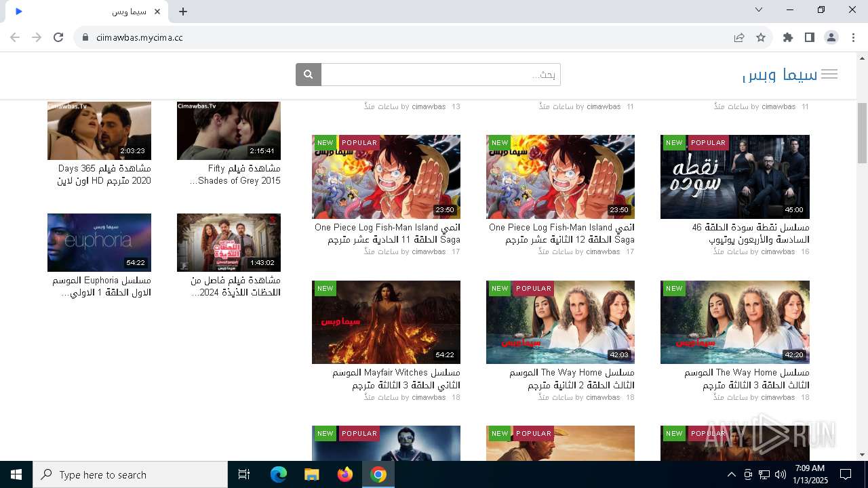Image resolution: width=868 pixels, height=488 pixels.
Task: Click POPULAR badge on One Piece episode 11
Action: [x=359, y=142]
